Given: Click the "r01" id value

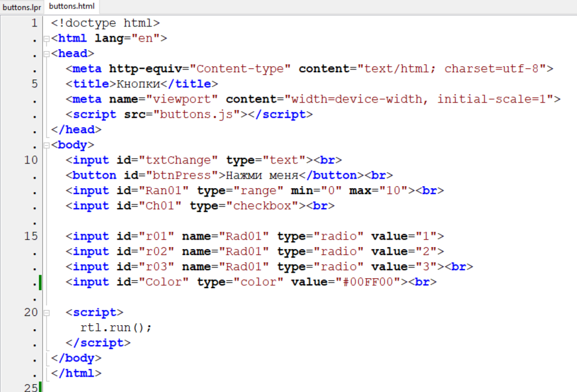Looking at the screenshot, I should (x=156, y=236).
